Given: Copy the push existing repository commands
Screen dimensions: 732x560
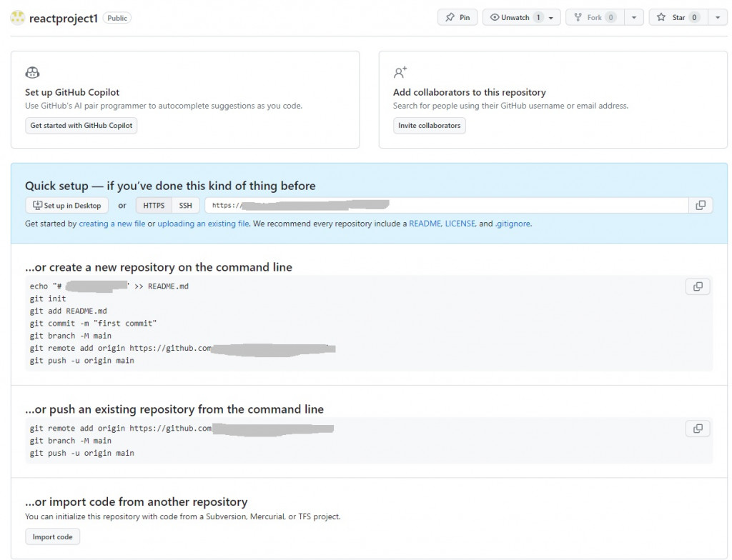Looking at the screenshot, I should [x=698, y=429].
